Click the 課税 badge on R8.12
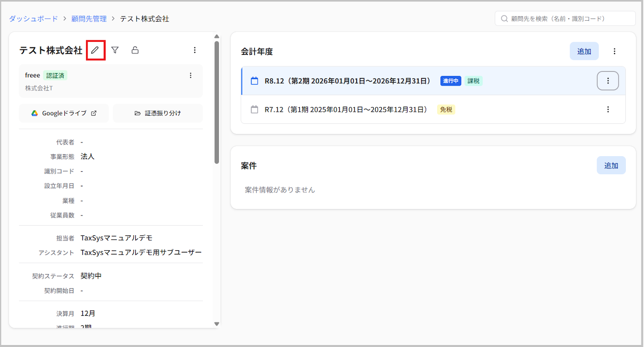This screenshot has height=347, width=644. pyautogui.click(x=473, y=81)
